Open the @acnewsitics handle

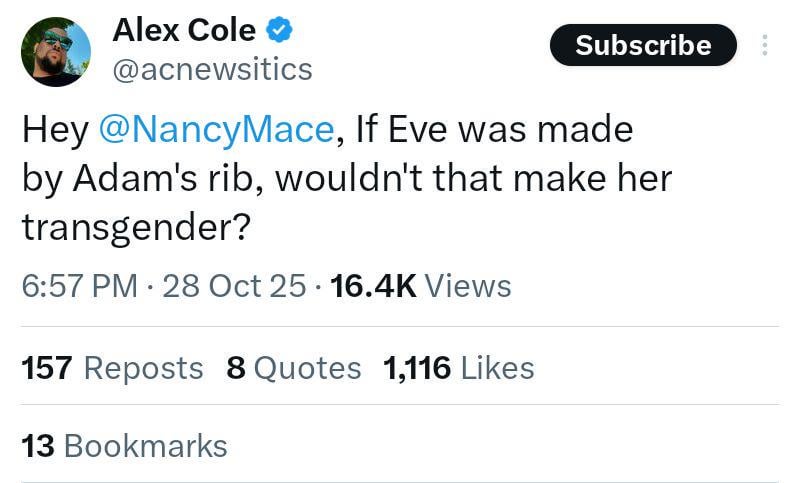point(212,69)
